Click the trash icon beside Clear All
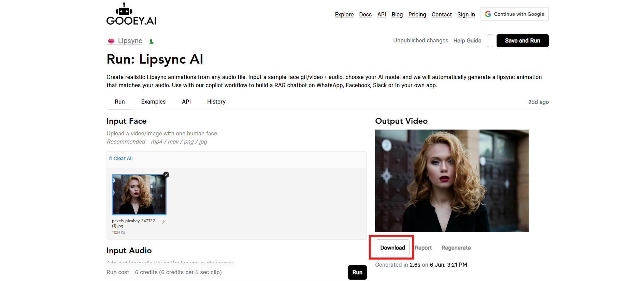Viewport: 644px width, 281px height. click(x=110, y=158)
